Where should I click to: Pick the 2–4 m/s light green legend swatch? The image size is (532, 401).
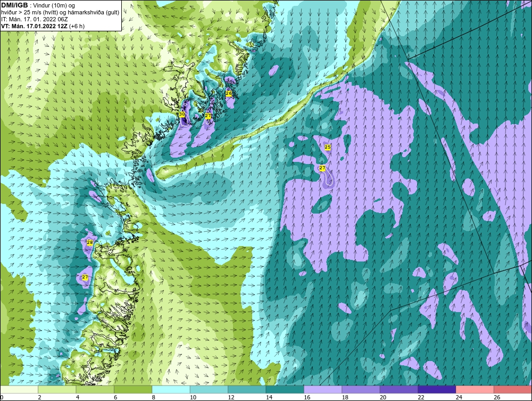coord(57,389)
